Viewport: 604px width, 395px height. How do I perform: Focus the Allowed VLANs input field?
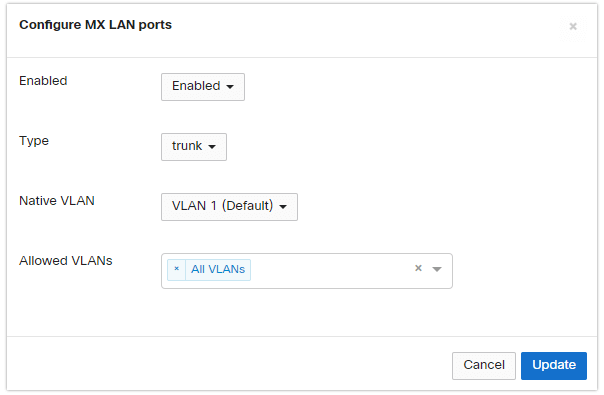331,271
